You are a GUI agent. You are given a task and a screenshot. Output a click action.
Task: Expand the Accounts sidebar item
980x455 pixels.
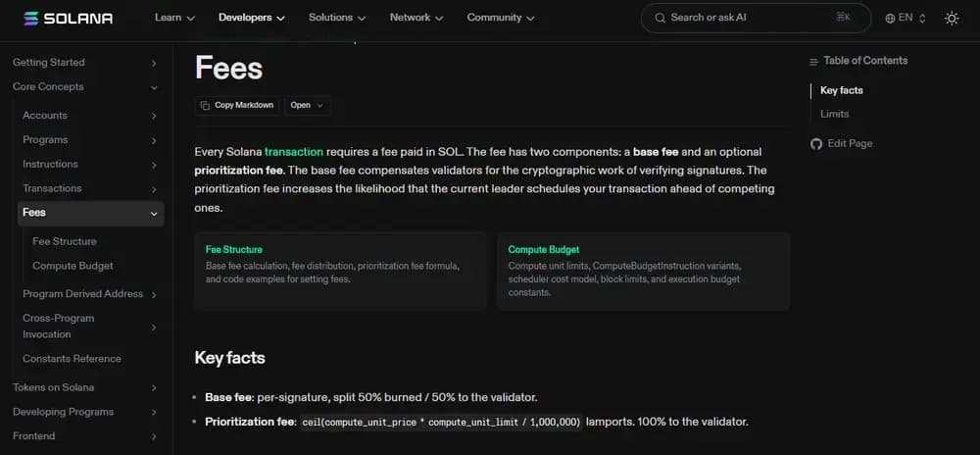pyautogui.click(x=154, y=116)
